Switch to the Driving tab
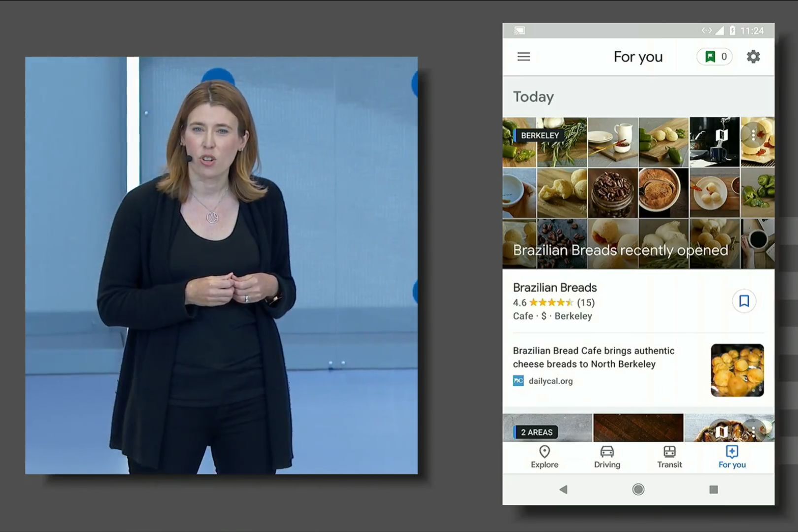Image resolution: width=798 pixels, height=532 pixels. coord(607,457)
